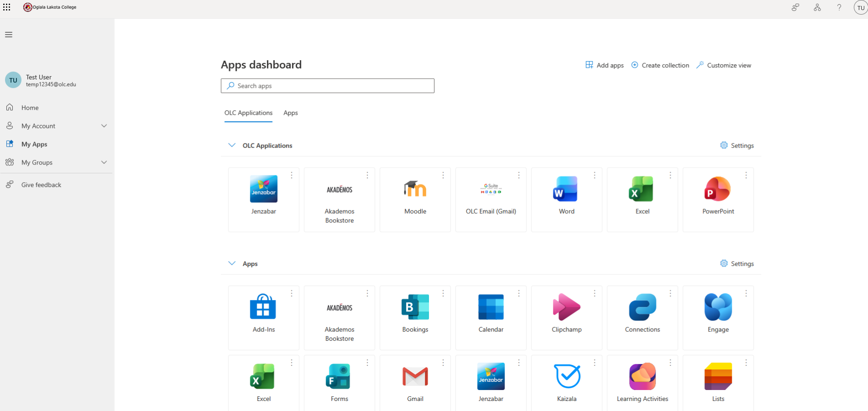Go to Home in sidebar
Viewport: 868px width, 411px height.
pos(57,108)
